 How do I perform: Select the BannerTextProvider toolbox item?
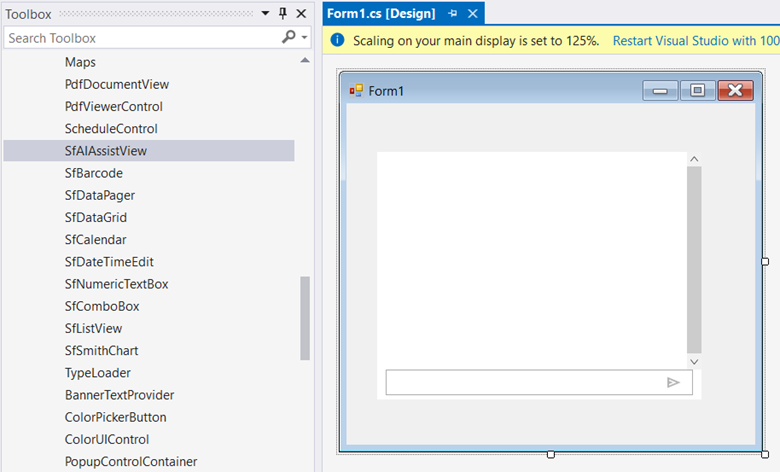(119, 395)
